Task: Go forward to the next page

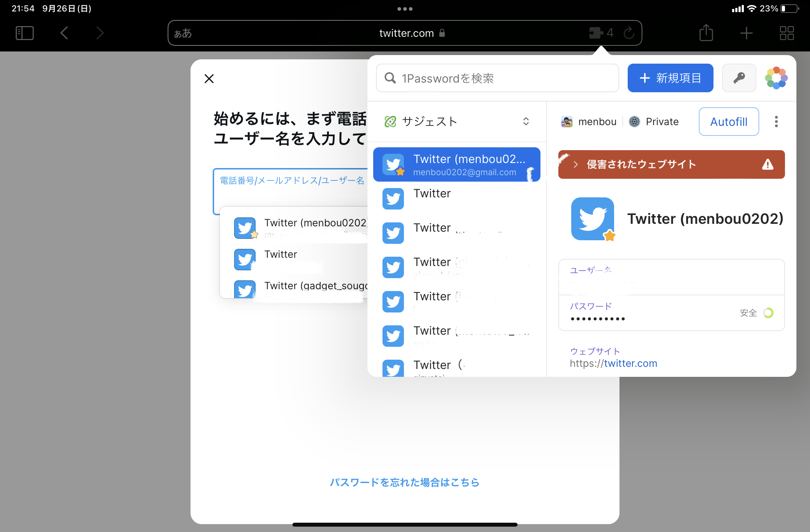Action: tap(100, 33)
